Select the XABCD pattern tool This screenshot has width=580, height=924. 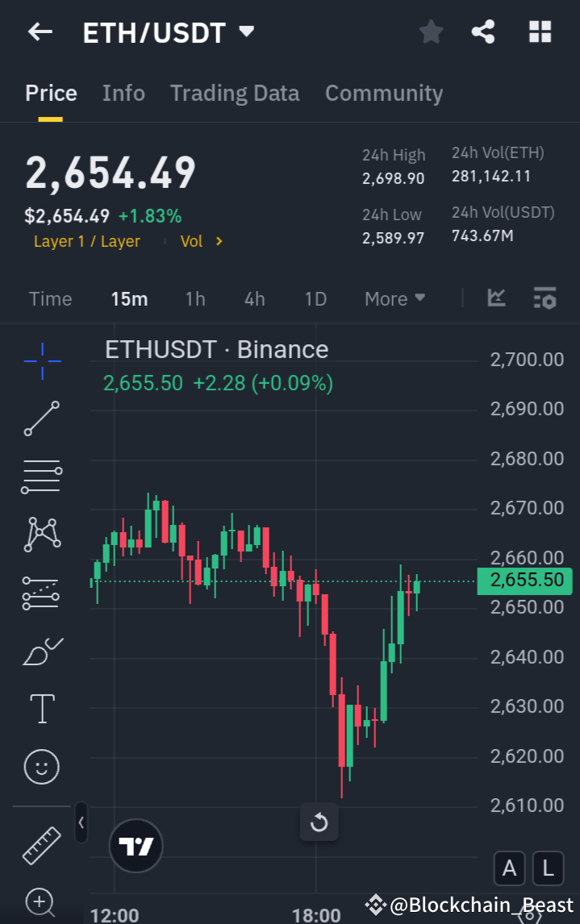(40, 535)
